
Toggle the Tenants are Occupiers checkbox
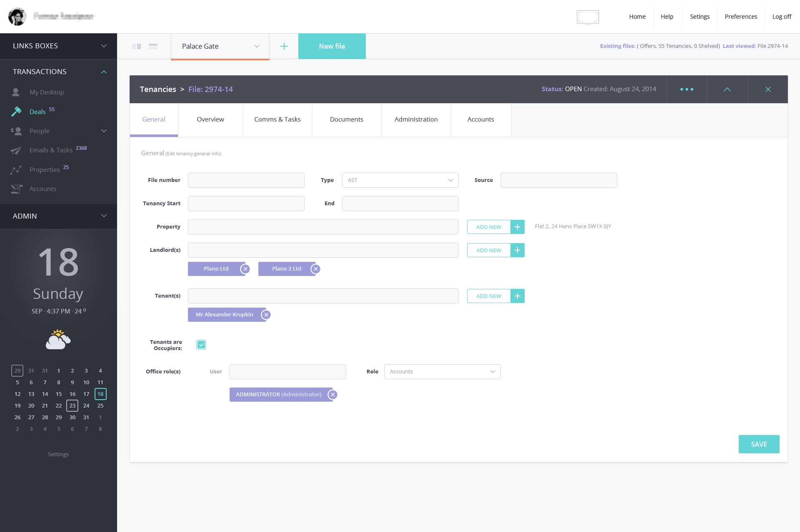pyautogui.click(x=201, y=344)
